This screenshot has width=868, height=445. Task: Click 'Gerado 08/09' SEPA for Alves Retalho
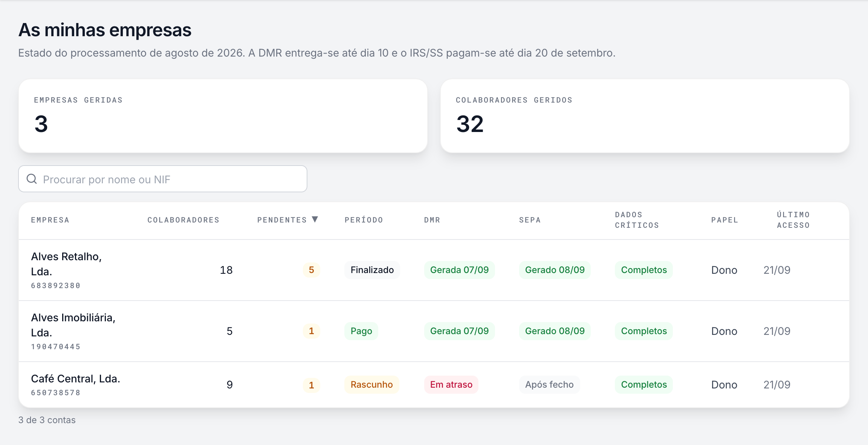555,270
